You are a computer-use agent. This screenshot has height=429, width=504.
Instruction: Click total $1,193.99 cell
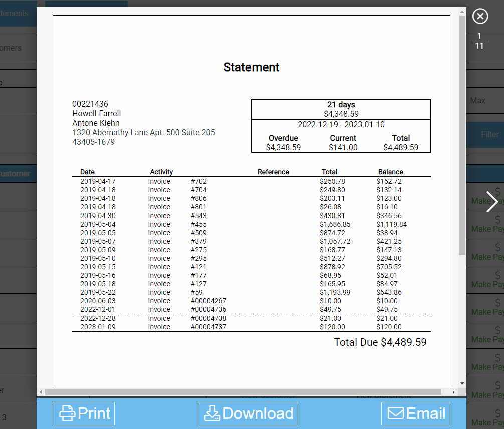click(x=335, y=292)
